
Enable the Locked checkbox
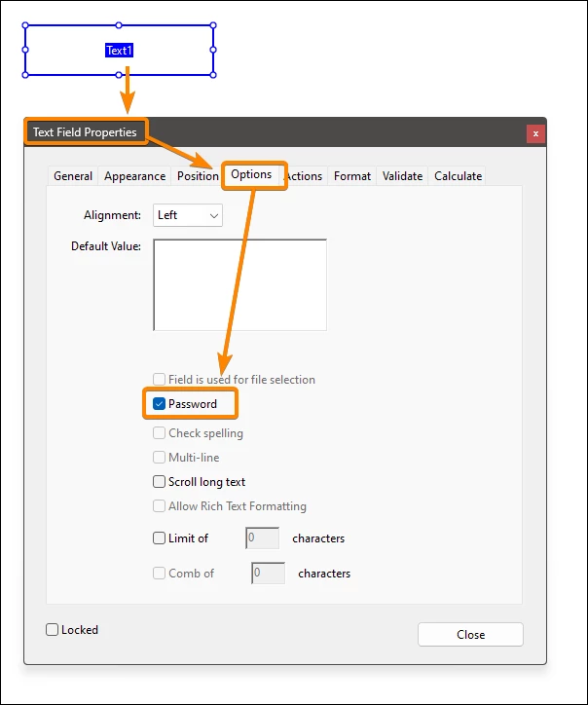click(x=53, y=629)
